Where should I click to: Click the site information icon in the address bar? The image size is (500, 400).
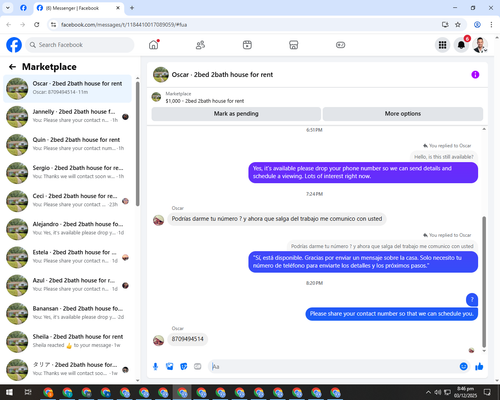click(x=53, y=25)
